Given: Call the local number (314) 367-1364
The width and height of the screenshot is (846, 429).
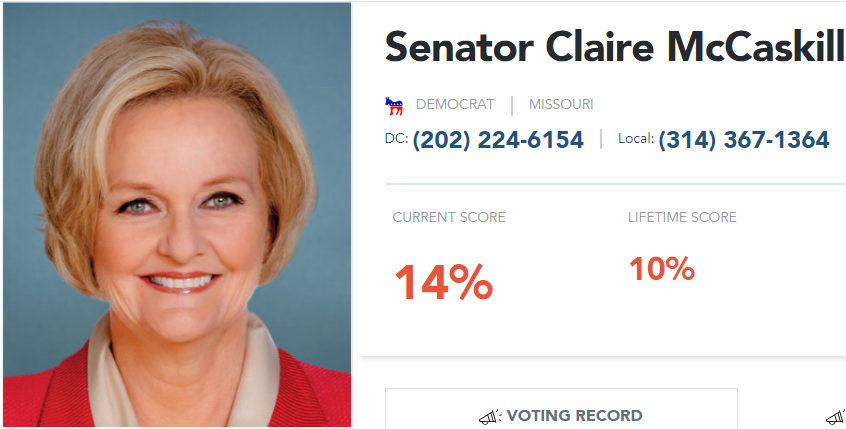Looking at the screenshot, I should pyautogui.click(x=743, y=140).
